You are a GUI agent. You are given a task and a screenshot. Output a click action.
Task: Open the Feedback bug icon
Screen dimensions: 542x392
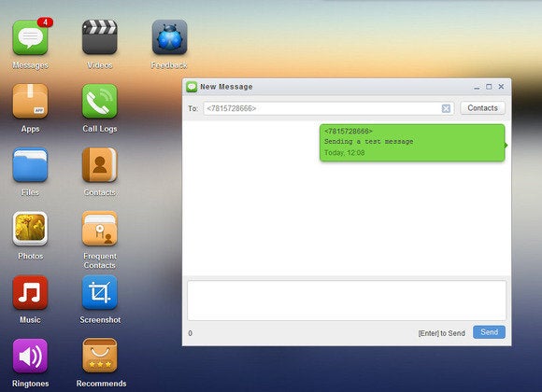[x=169, y=37]
